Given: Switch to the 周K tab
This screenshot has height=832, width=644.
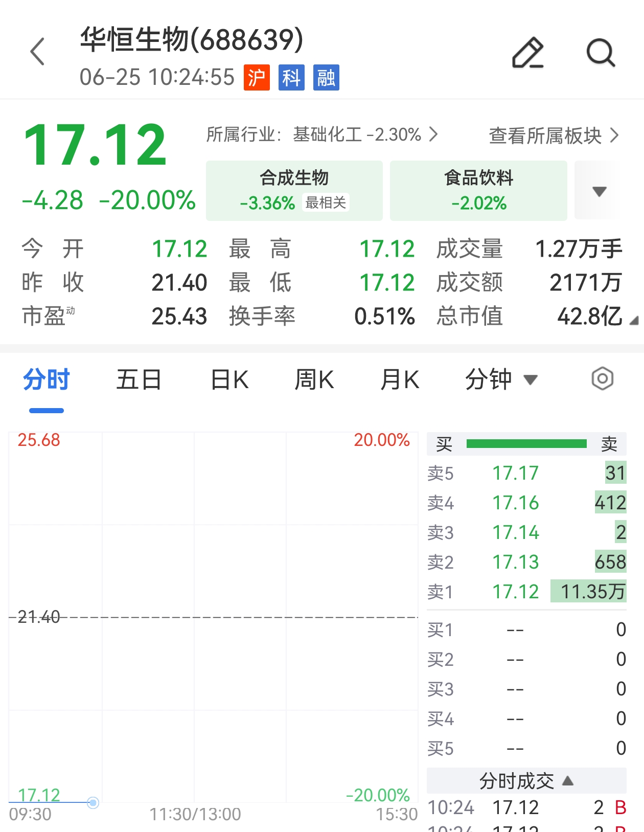Looking at the screenshot, I should 314,380.
